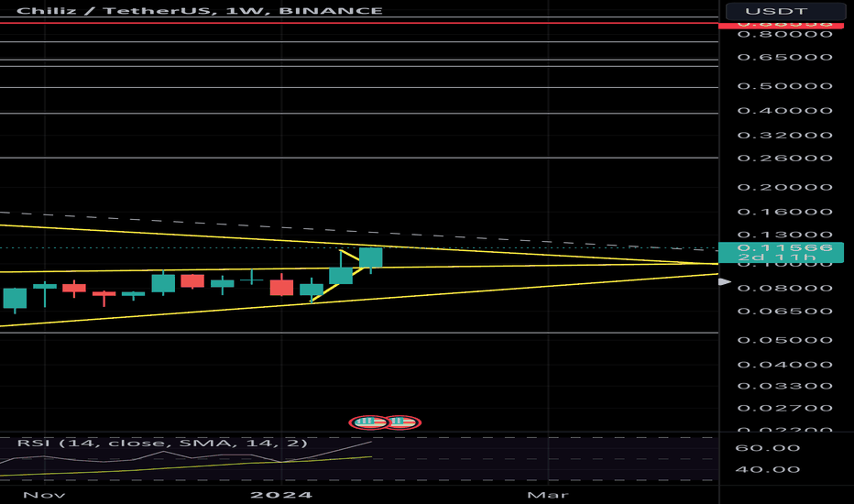Image resolution: width=854 pixels, height=504 pixels.
Task: Click the Chiliz / TetherUS symbol title
Action: tap(200, 10)
